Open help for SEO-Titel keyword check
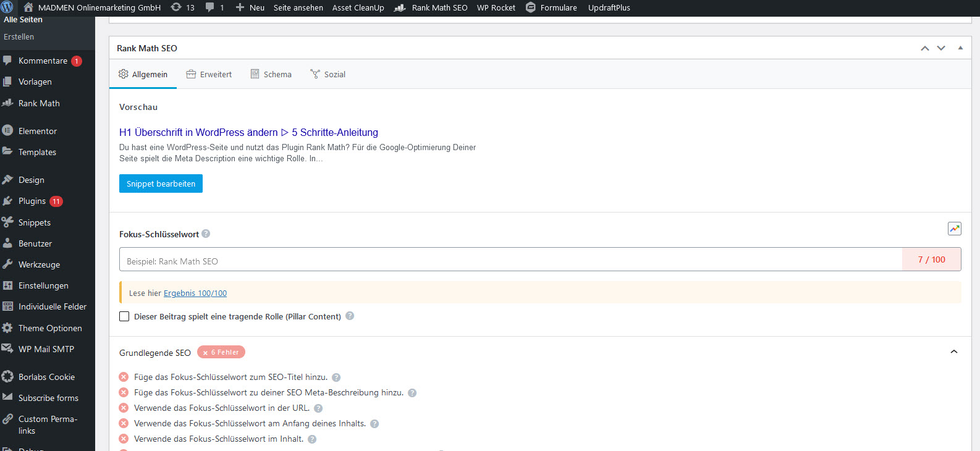Image resolution: width=980 pixels, height=451 pixels. (336, 377)
